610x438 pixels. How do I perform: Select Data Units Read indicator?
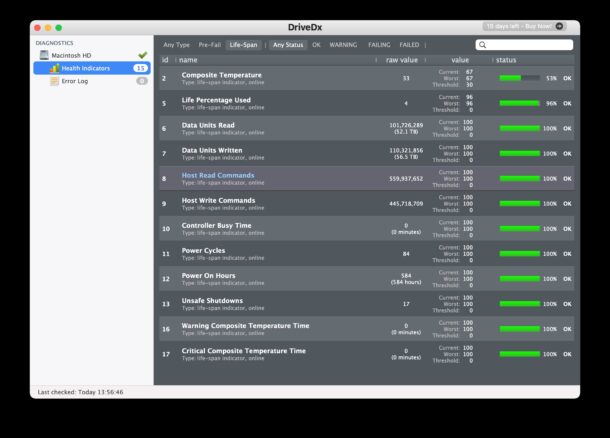[x=208, y=125]
